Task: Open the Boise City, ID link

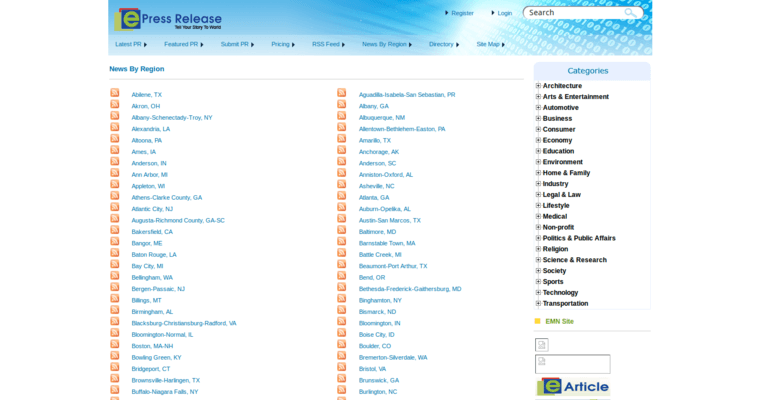Action: [377, 335]
